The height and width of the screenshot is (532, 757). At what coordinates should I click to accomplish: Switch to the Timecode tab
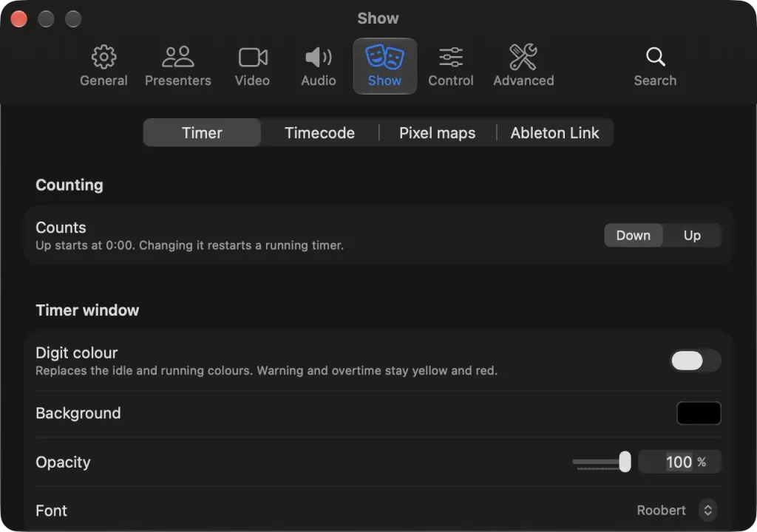319,133
